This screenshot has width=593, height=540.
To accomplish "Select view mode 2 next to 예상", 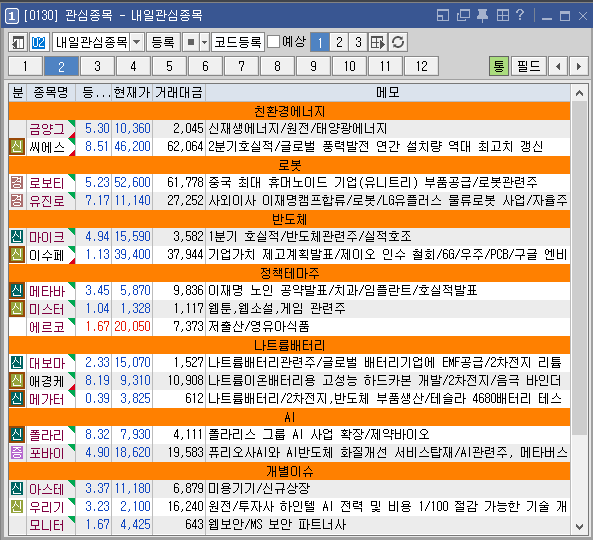I will (x=339, y=42).
